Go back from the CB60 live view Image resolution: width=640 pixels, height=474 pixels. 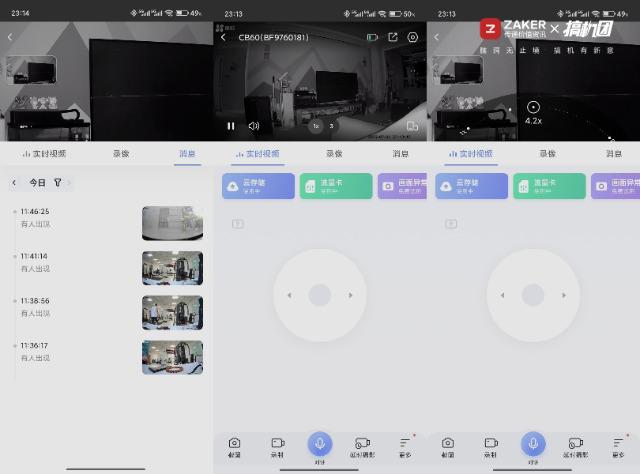tap(223, 38)
